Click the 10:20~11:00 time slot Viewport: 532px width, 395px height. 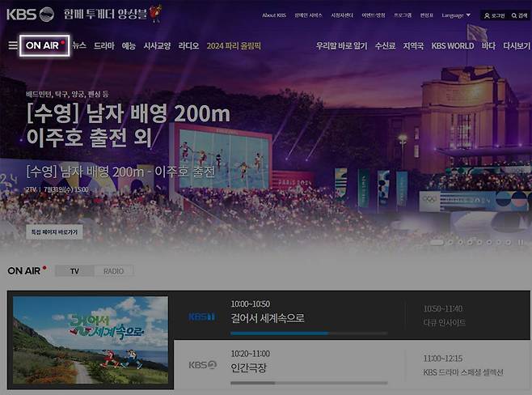[251, 354]
